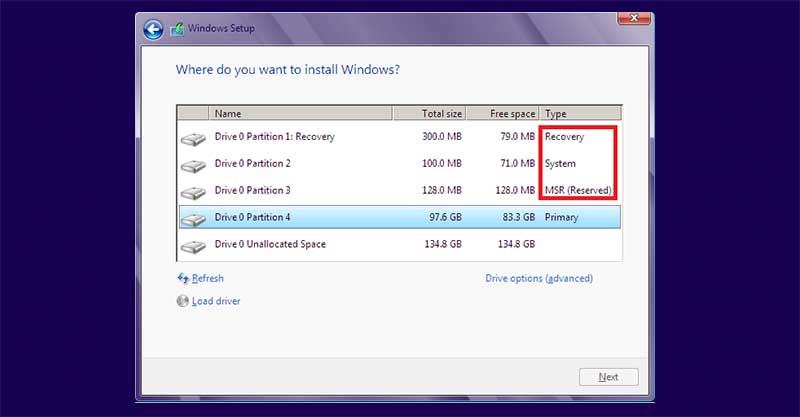
Task: Click the 134.8 GB free space value
Action: [x=516, y=244]
